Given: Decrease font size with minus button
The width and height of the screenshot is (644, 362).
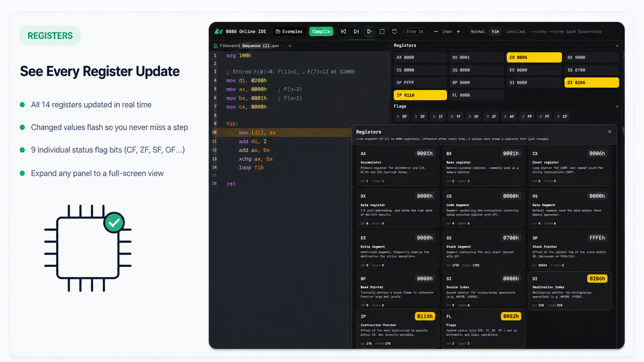Looking at the screenshot, I should (436, 32).
